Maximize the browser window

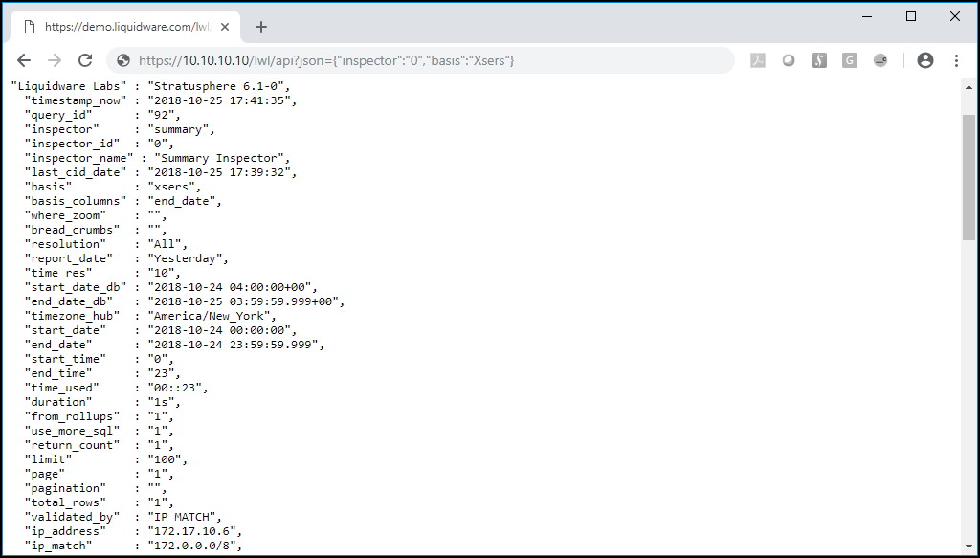[911, 17]
